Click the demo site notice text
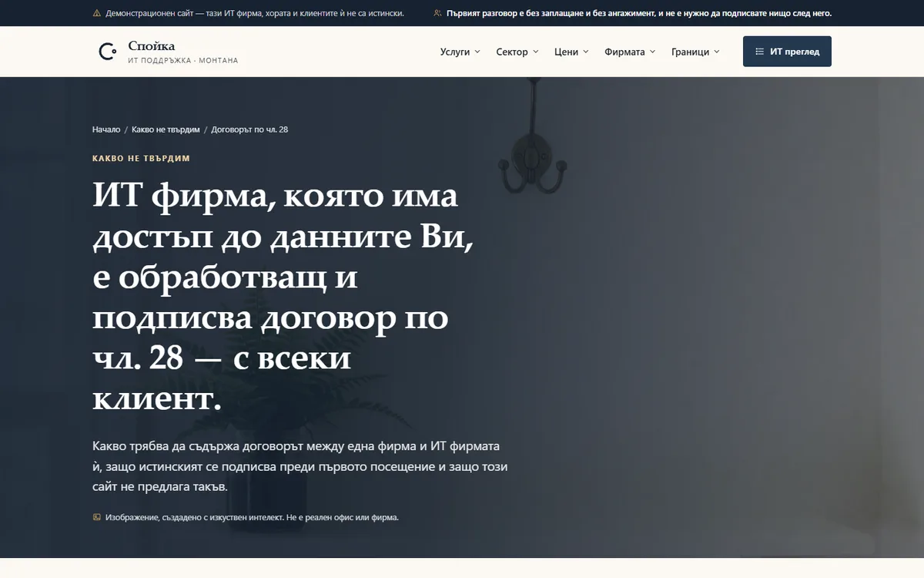Viewport: 924px width, 578px height. tap(254, 13)
